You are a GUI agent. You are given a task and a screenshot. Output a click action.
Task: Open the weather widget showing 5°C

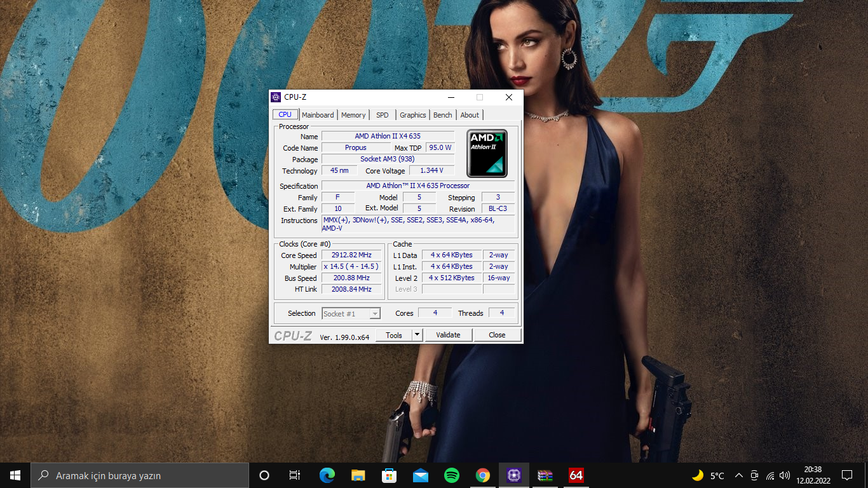coord(708,475)
